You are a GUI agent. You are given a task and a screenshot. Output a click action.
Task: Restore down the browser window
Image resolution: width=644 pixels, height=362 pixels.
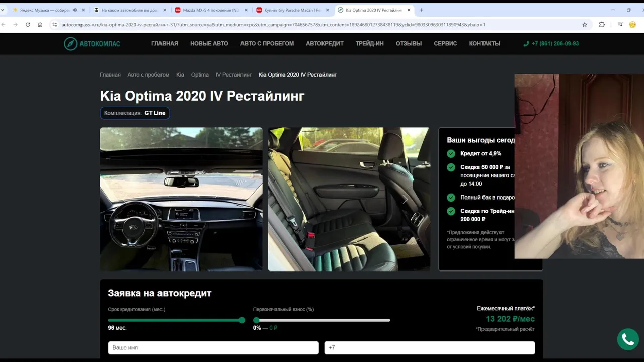click(628, 10)
